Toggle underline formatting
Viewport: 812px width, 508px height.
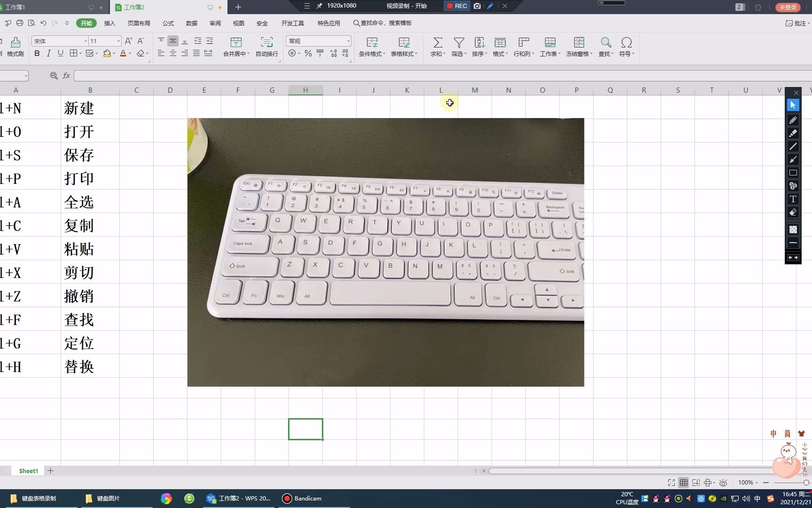[60, 53]
